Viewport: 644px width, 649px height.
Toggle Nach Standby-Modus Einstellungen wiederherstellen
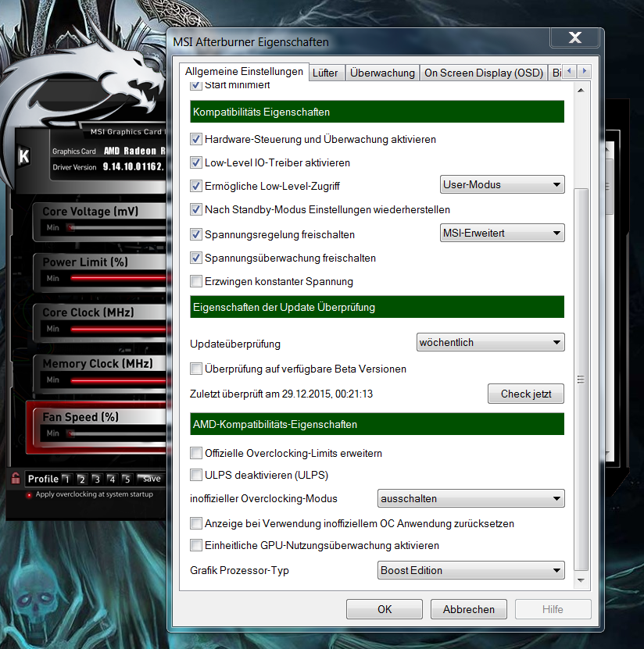(196, 209)
